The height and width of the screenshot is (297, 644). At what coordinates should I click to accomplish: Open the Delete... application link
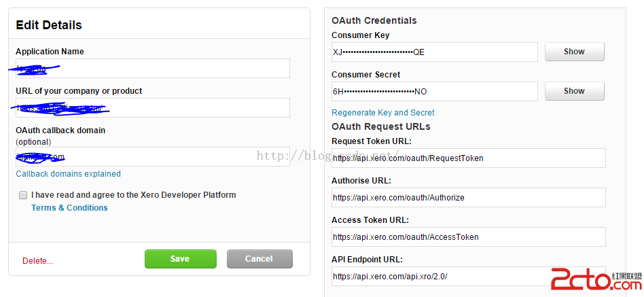tap(38, 261)
